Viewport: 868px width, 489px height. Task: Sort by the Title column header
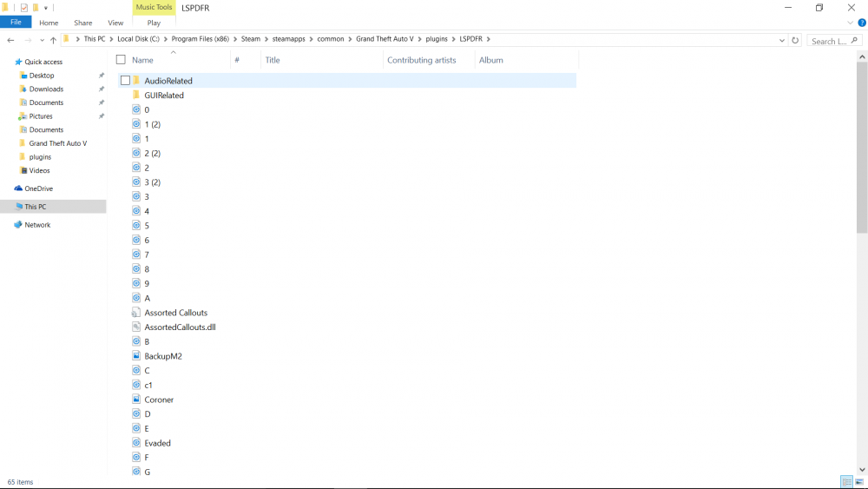point(273,60)
